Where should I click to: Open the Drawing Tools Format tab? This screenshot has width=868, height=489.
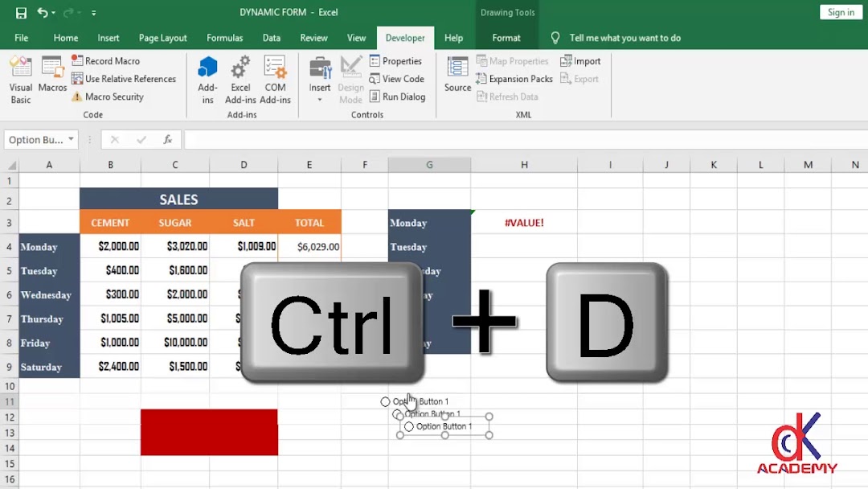(506, 38)
